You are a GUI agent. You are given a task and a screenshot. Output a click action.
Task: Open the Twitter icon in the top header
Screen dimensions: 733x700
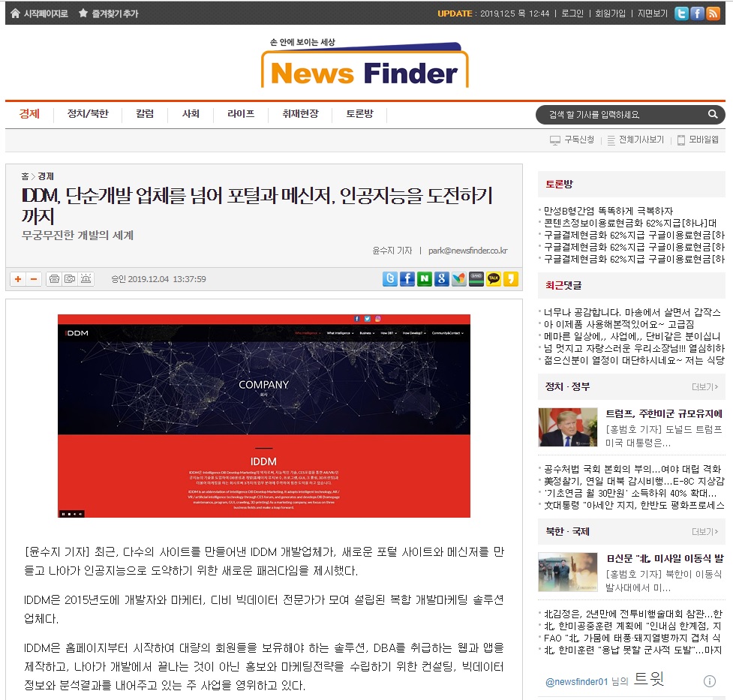tap(681, 14)
